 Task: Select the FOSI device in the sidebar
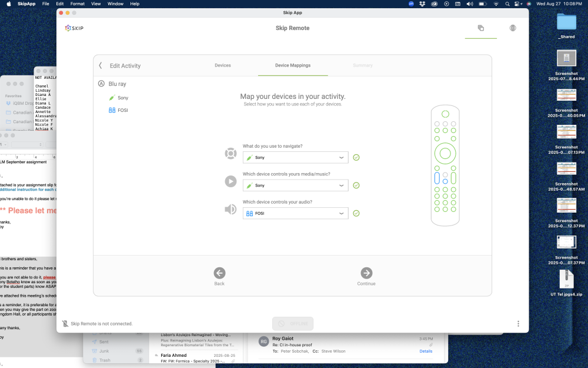118,110
